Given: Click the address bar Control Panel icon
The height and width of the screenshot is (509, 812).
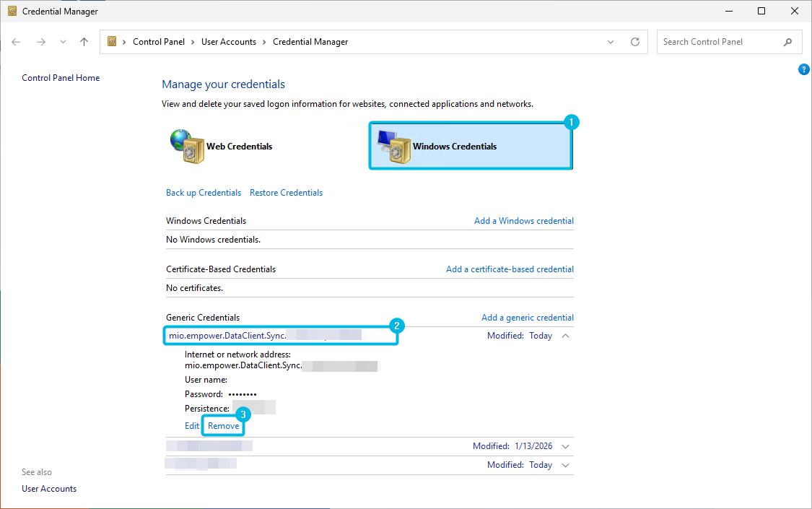Looking at the screenshot, I should tap(111, 41).
